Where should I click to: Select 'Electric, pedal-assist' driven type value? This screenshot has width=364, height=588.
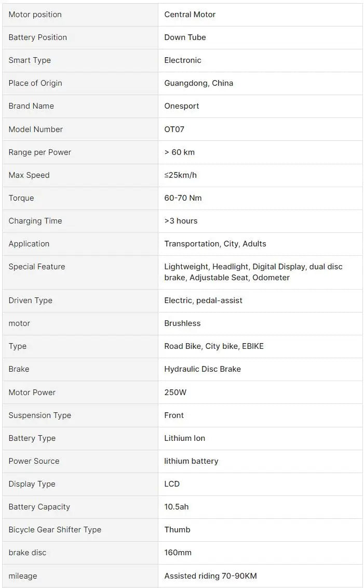click(203, 300)
